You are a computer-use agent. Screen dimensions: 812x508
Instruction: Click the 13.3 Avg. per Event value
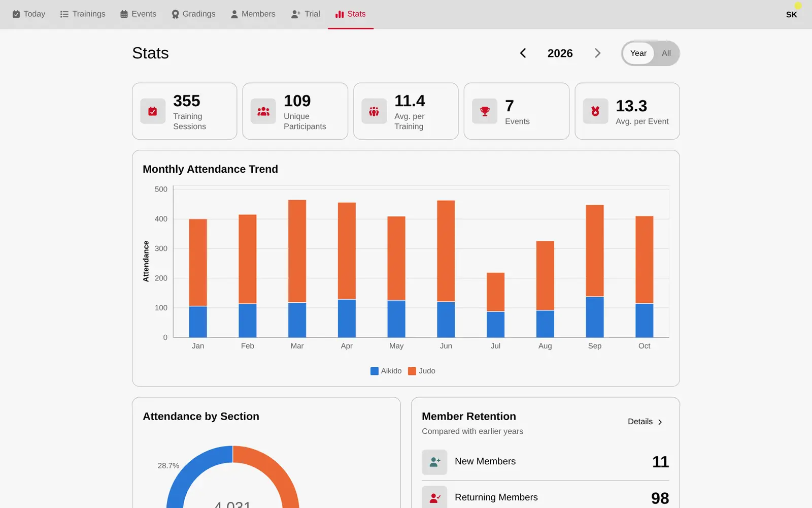(x=631, y=106)
